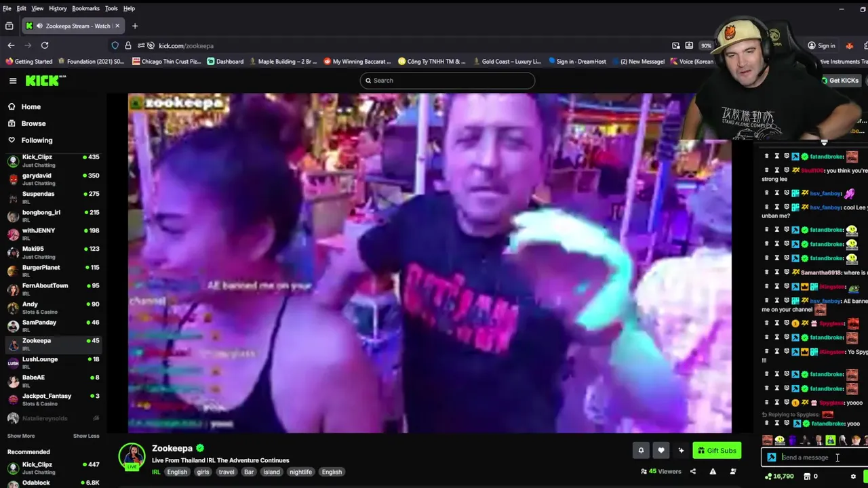868x488 pixels.
Task: Click Show More under followed channels
Action: click(21, 436)
